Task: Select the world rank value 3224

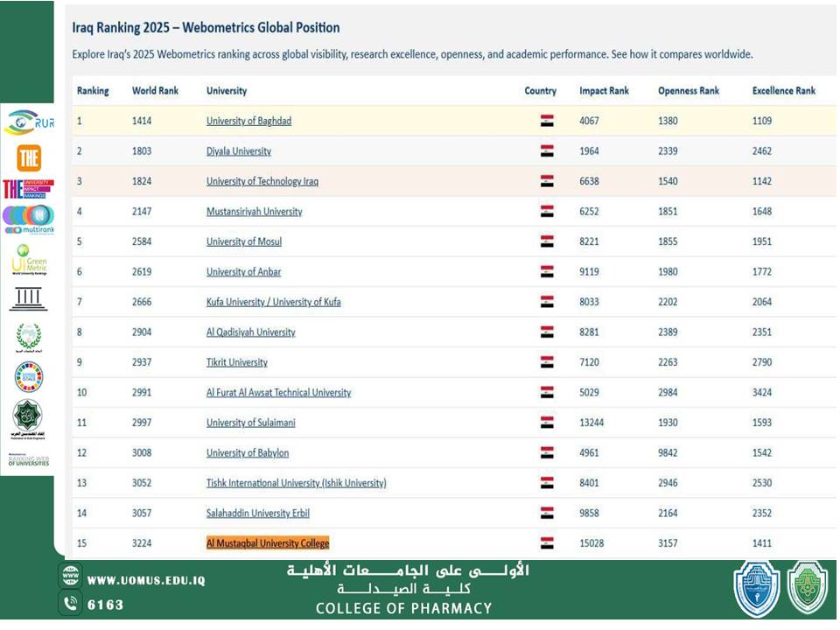Action: (142, 543)
